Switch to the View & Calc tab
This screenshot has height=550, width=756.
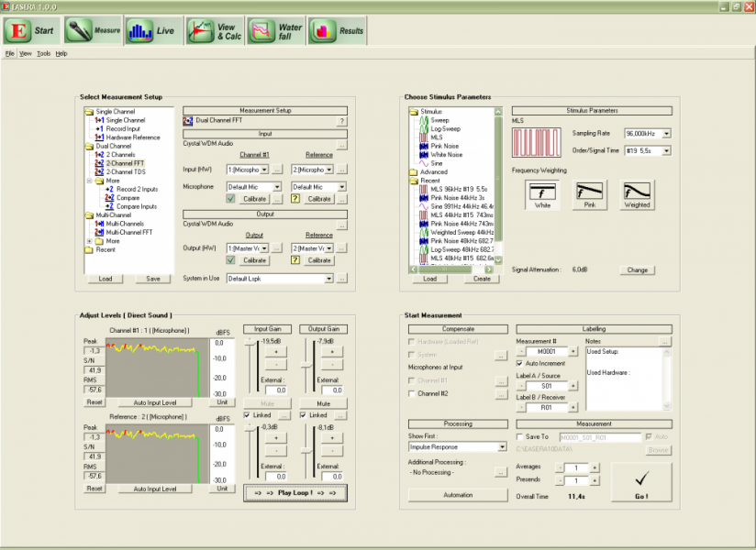(x=214, y=30)
